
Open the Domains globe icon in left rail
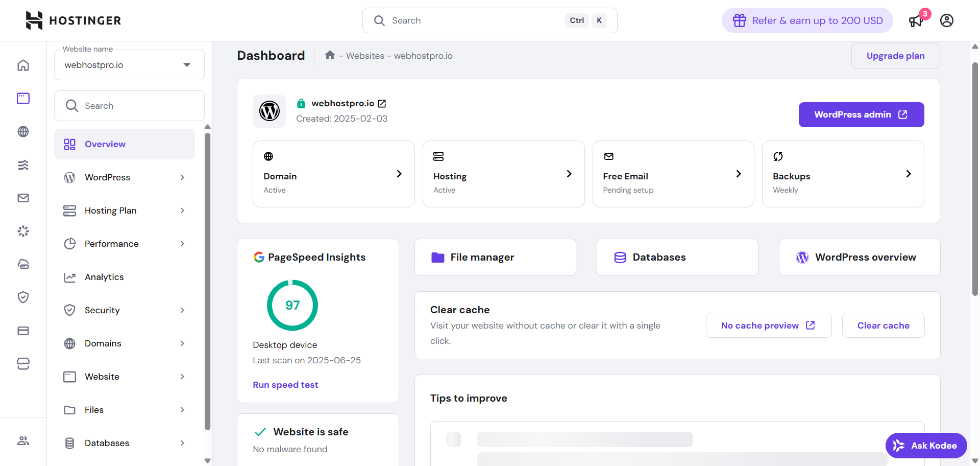click(x=23, y=131)
